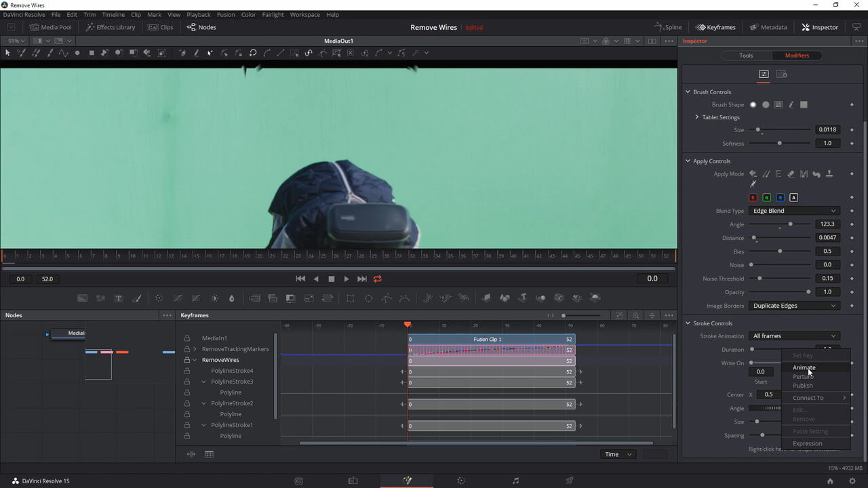Toggle the Clips panel

click(x=160, y=27)
